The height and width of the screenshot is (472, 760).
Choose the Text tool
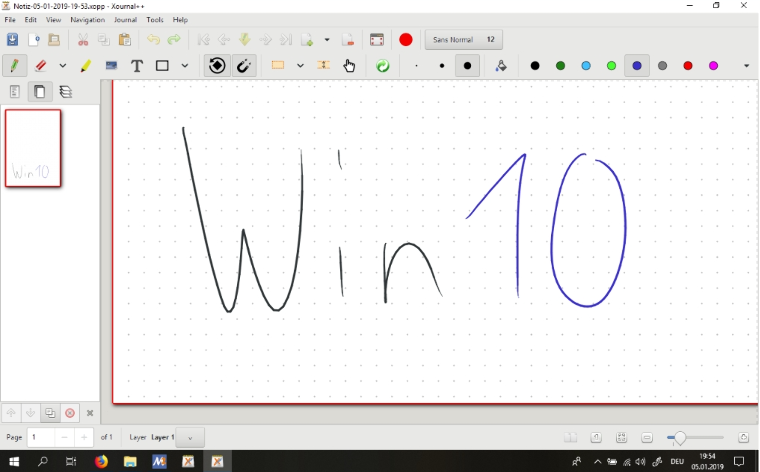point(137,66)
